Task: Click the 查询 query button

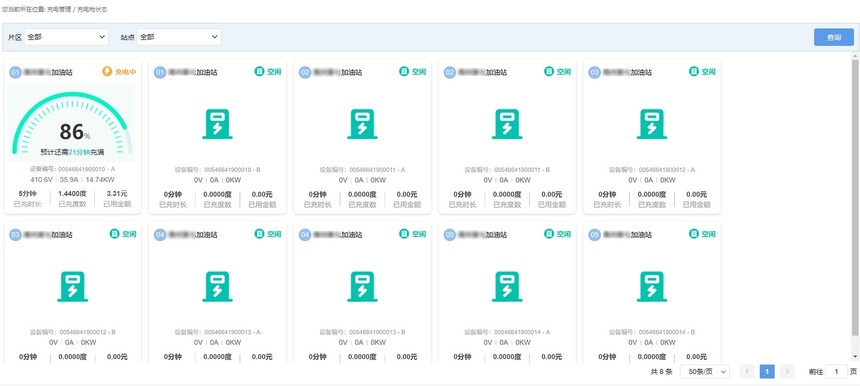Action: (834, 37)
